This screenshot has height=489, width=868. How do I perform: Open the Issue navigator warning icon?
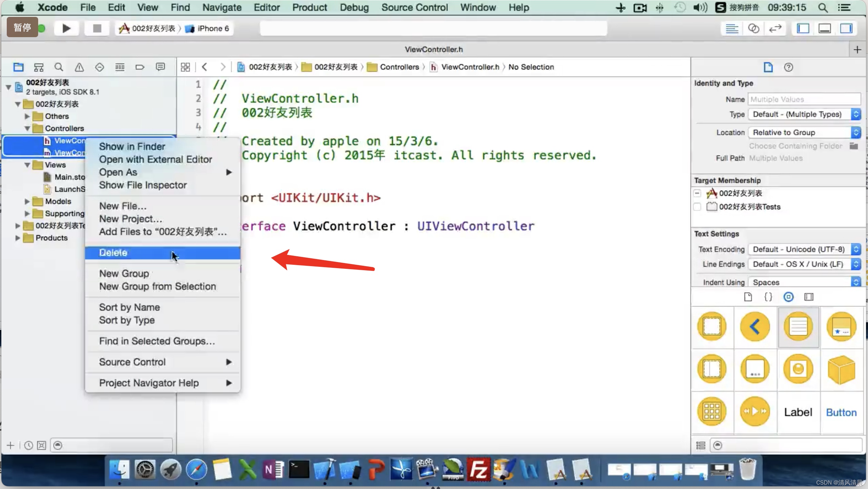pos(79,67)
